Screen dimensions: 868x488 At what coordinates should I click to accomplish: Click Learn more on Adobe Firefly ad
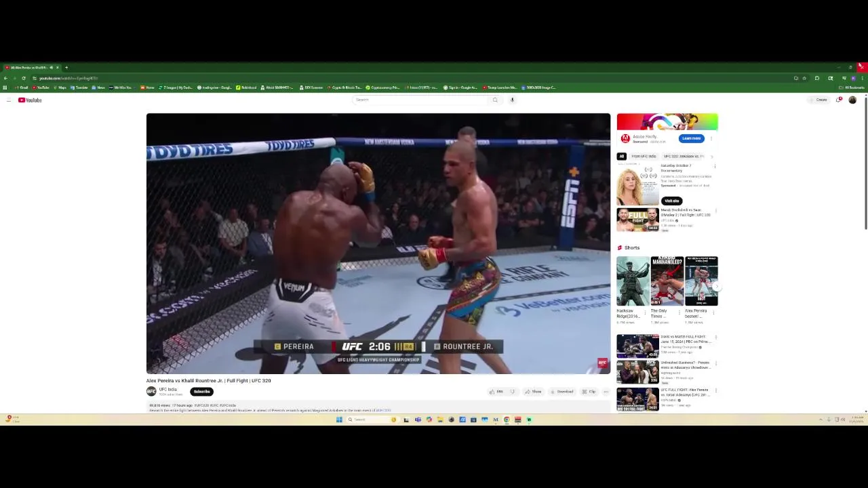click(691, 138)
